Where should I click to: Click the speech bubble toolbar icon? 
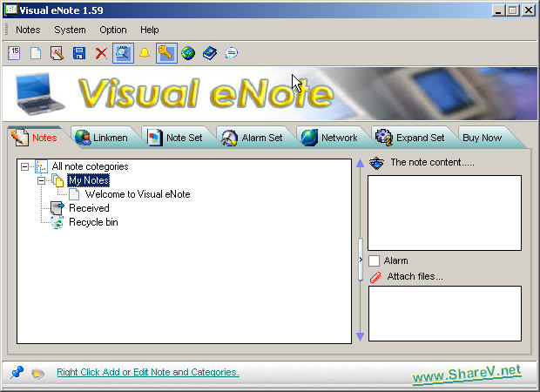(x=232, y=53)
